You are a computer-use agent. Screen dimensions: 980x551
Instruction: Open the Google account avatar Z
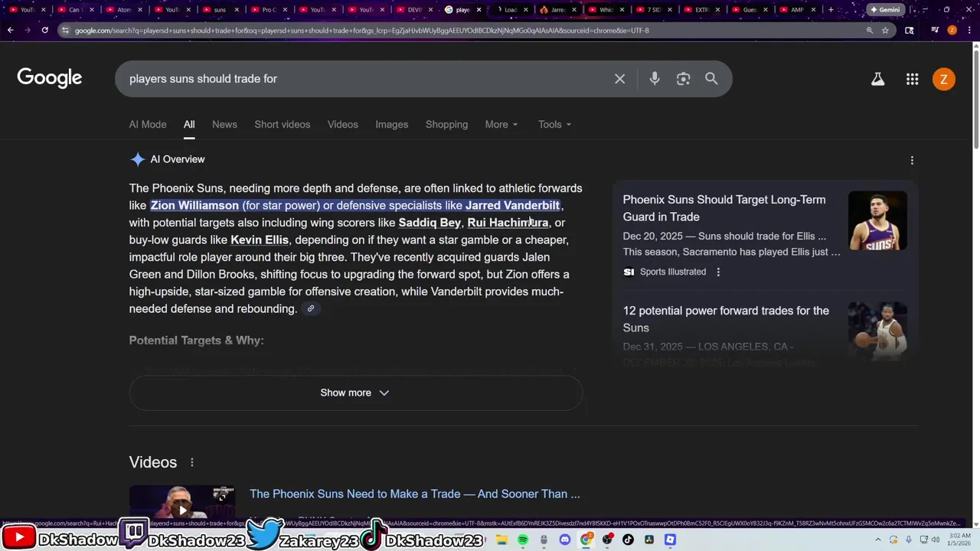pos(943,79)
